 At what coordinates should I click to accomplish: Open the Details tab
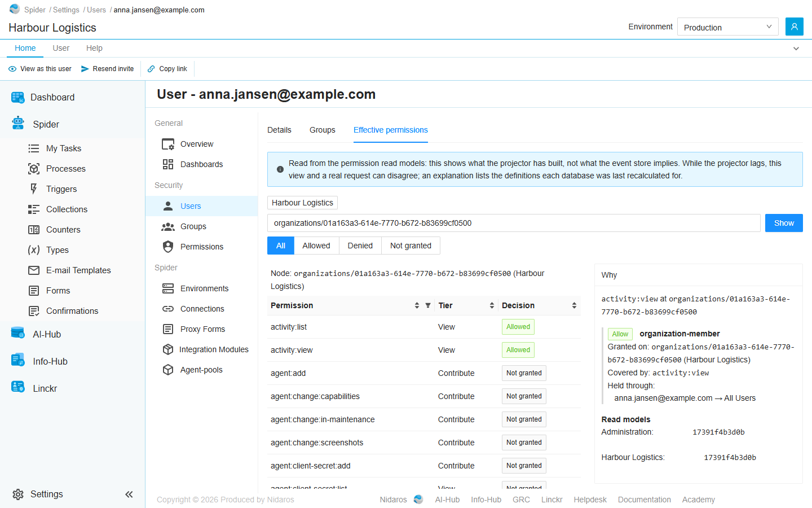click(x=279, y=130)
